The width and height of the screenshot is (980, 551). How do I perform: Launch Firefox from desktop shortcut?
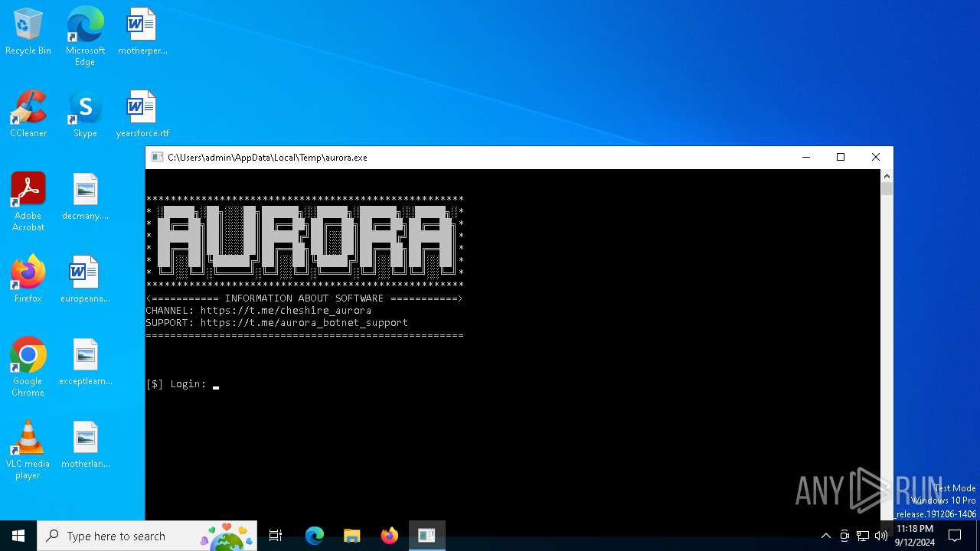[x=28, y=280]
